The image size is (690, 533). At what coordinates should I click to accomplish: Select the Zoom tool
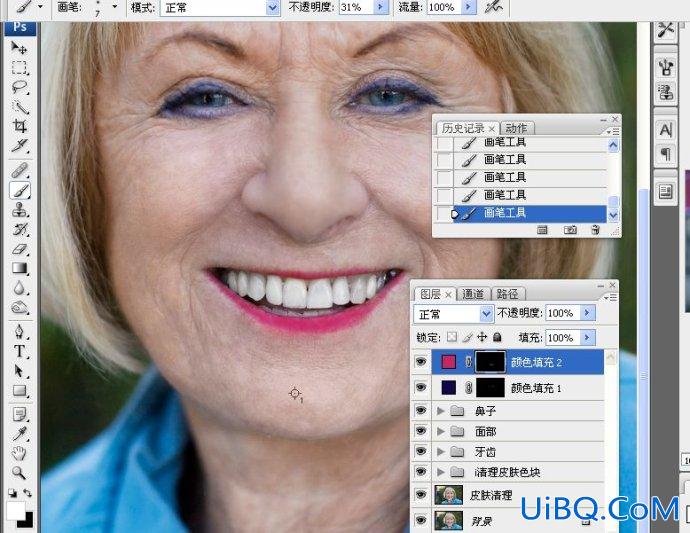pos(19,473)
